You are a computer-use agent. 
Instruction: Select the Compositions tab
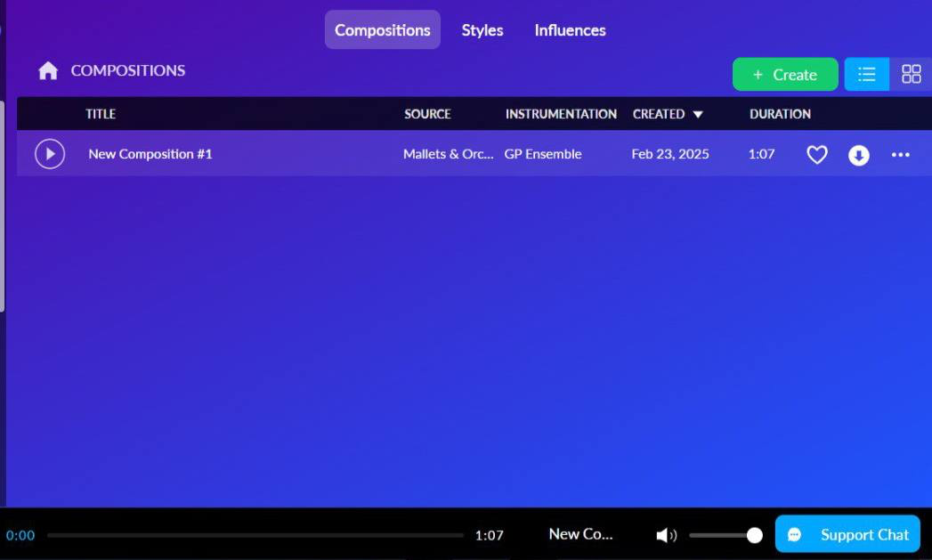[383, 30]
